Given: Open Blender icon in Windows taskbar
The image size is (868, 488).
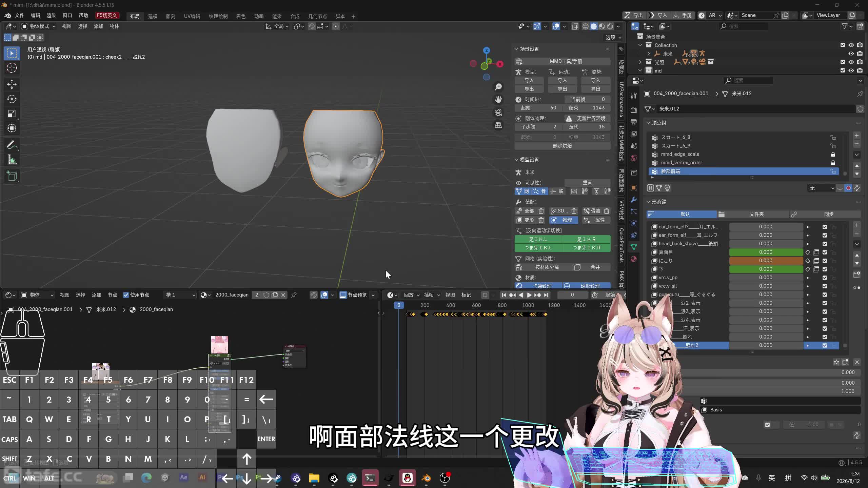Looking at the screenshot, I should click(x=426, y=478).
